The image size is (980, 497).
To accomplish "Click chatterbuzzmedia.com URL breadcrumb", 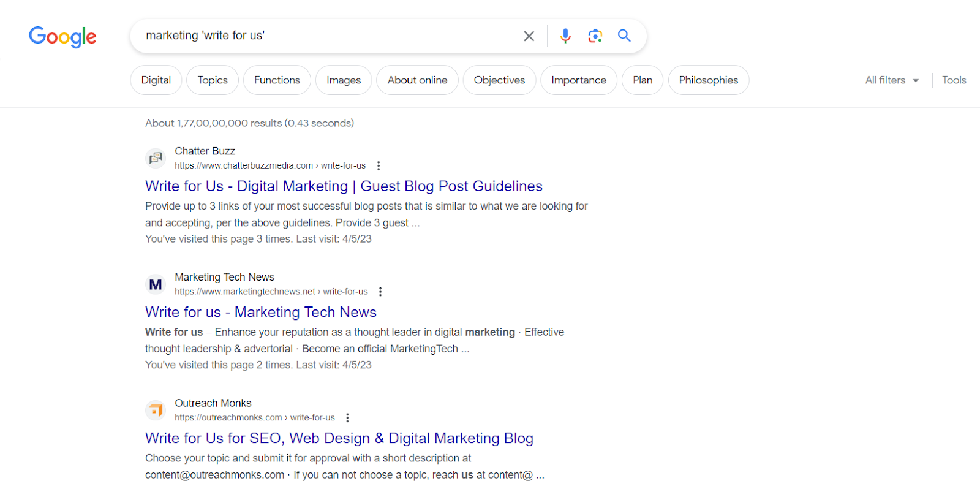I will [x=270, y=165].
